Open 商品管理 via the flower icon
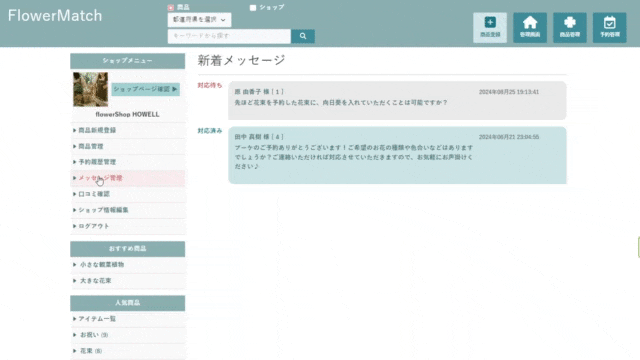This screenshot has width=640, height=360. pyautogui.click(x=570, y=27)
